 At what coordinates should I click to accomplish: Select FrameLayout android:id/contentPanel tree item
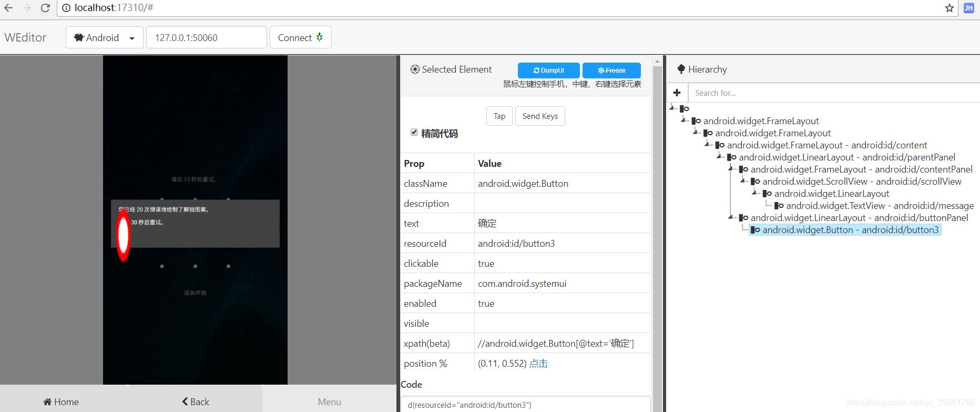click(861, 169)
